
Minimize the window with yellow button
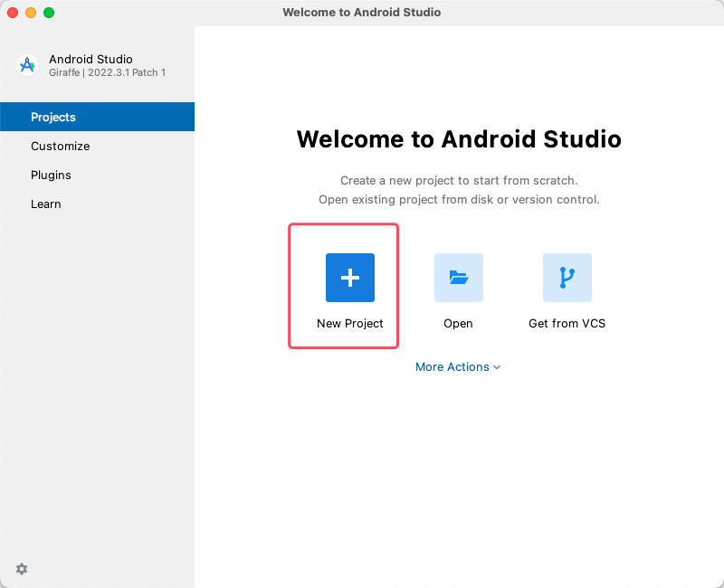(x=31, y=13)
